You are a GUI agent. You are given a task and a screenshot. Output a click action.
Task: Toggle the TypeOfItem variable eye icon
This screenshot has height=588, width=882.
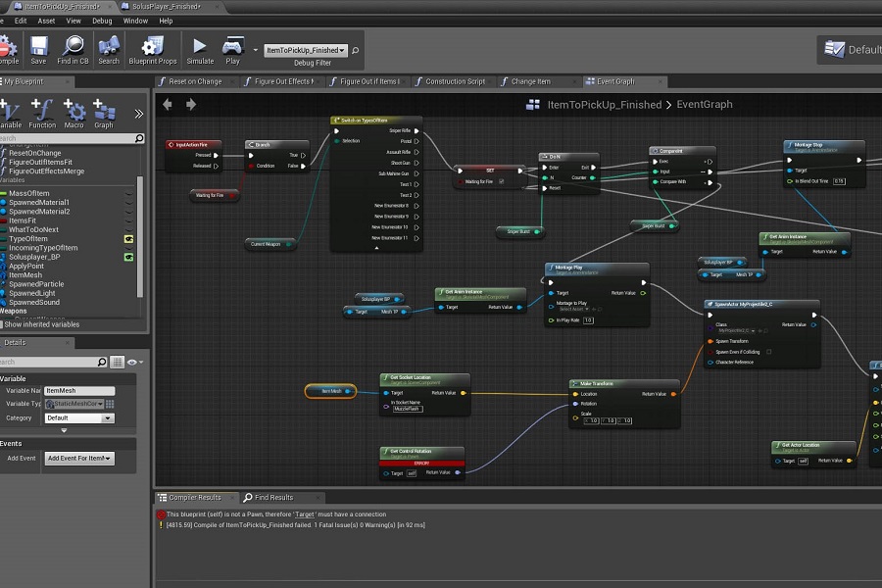pyautogui.click(x=128, y=238)
